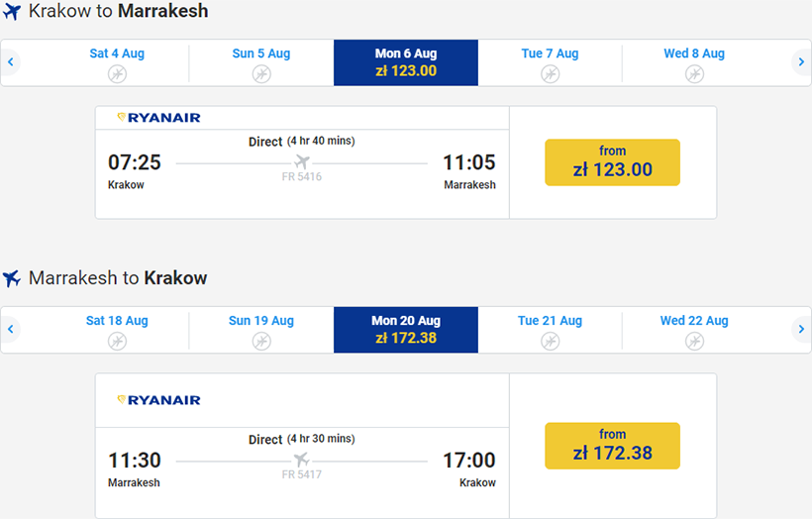This screenshot has height=519, width=812.
Task: Switch to the Tue 7 Aug date
Action: tap(550, 54)
